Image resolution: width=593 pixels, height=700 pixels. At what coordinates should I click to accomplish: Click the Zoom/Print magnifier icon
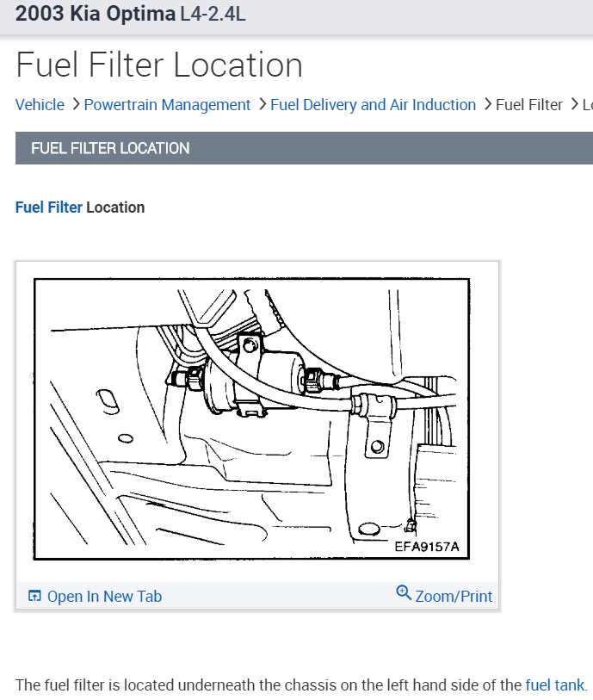coord(404,593)
